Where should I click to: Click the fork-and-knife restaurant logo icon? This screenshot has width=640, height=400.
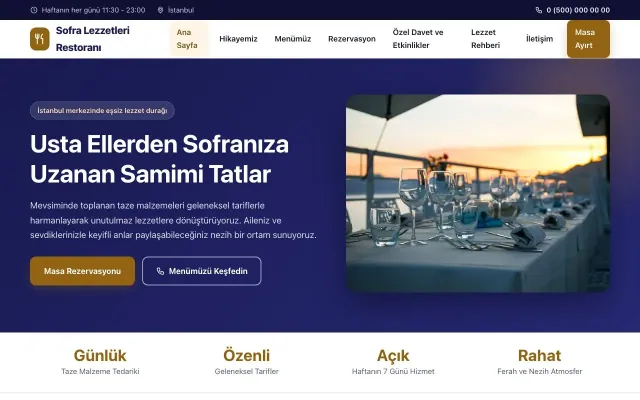coord(40,39)
